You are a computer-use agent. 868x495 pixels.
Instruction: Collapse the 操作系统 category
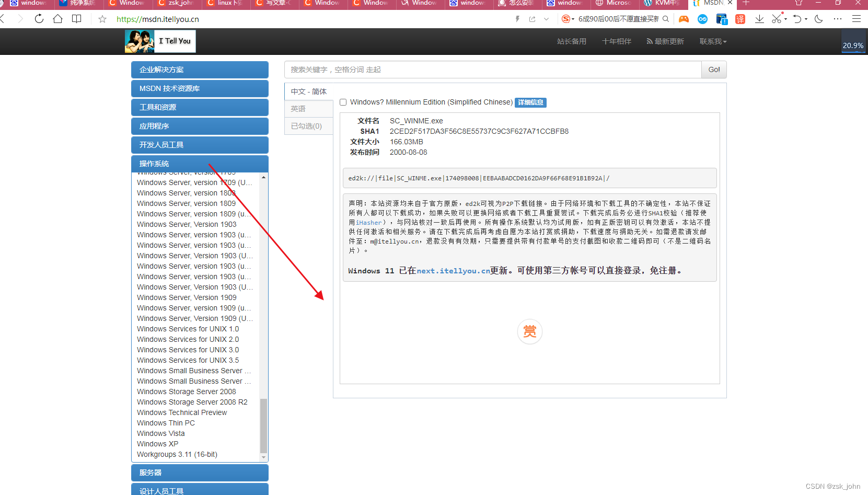[x=200, y=164]
